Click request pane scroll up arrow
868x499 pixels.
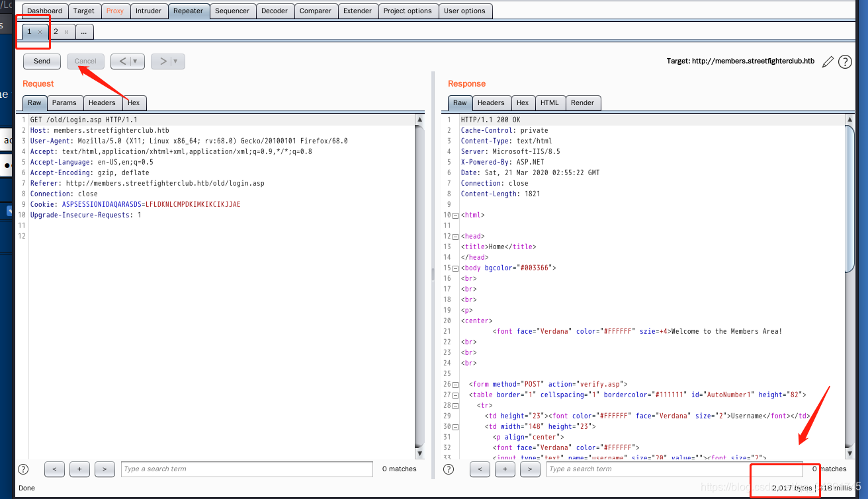click(419, 120)
